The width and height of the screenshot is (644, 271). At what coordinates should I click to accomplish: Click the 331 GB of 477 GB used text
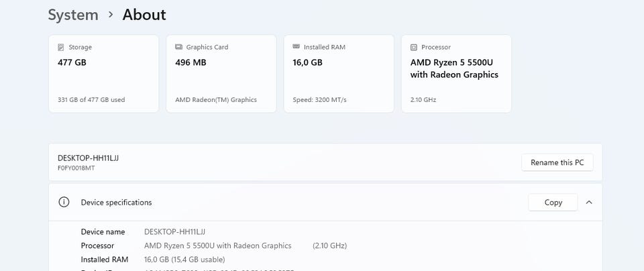tap(91, 100)
